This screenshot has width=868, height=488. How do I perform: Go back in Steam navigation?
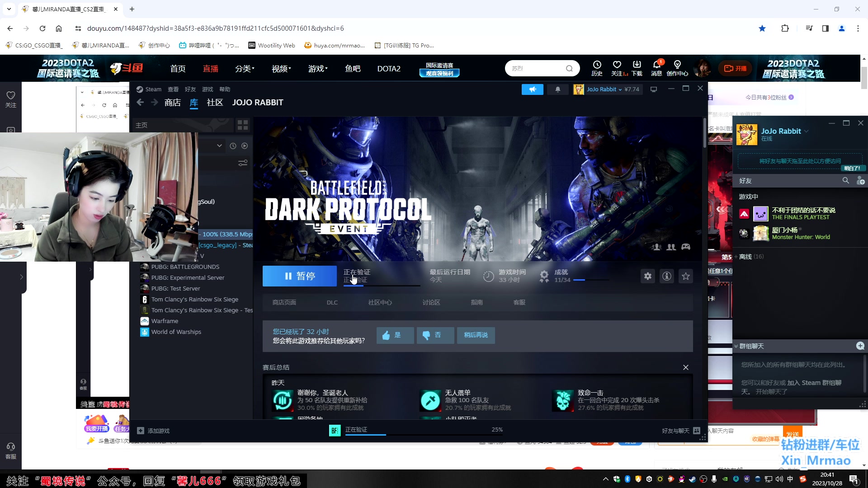140,103
